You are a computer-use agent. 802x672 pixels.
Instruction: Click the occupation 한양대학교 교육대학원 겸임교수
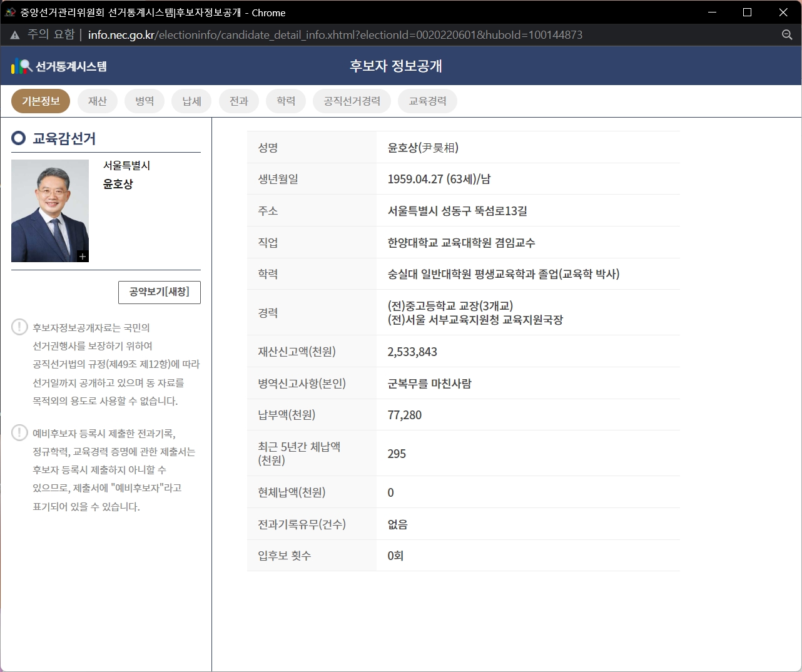click(461, 243)
